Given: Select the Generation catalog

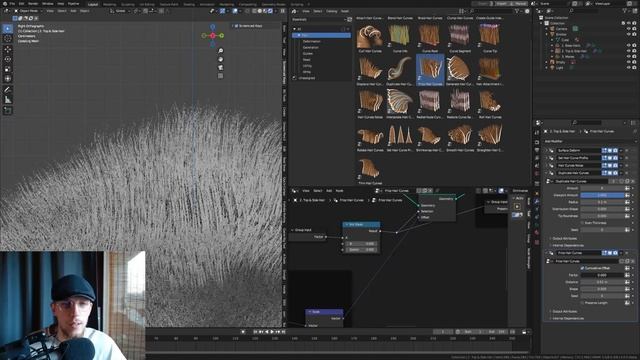Looking at the screenshot, I should (311, 47).
